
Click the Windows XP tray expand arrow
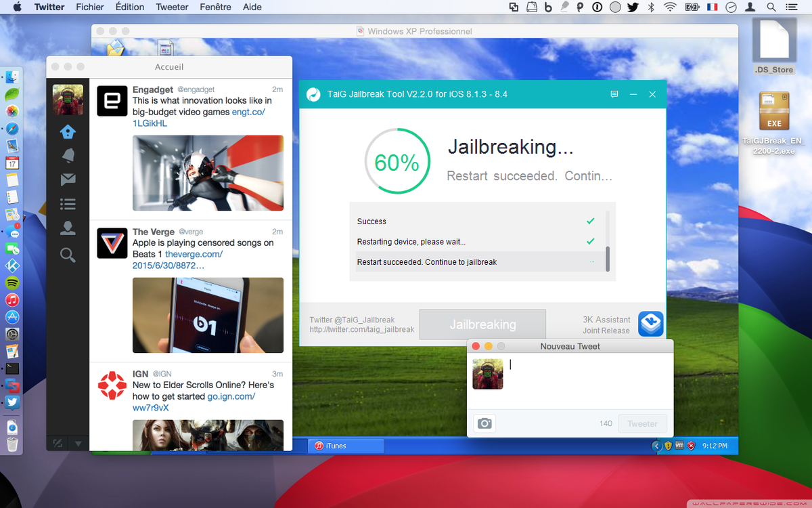point(656,446)
